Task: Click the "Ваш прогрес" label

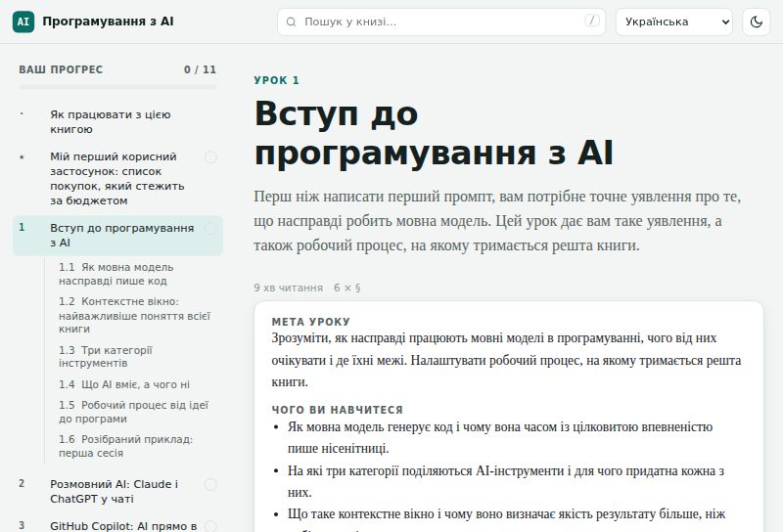Action: [x=61, y=69]
